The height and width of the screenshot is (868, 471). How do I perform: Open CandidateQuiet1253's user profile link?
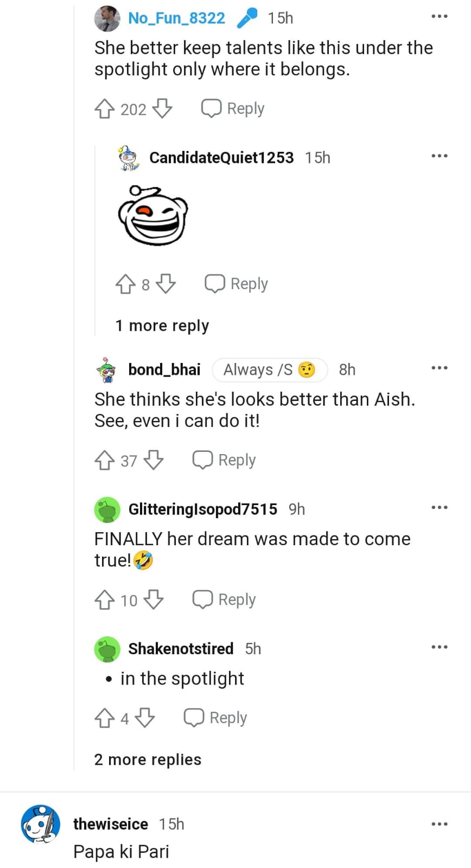point(221,157)
